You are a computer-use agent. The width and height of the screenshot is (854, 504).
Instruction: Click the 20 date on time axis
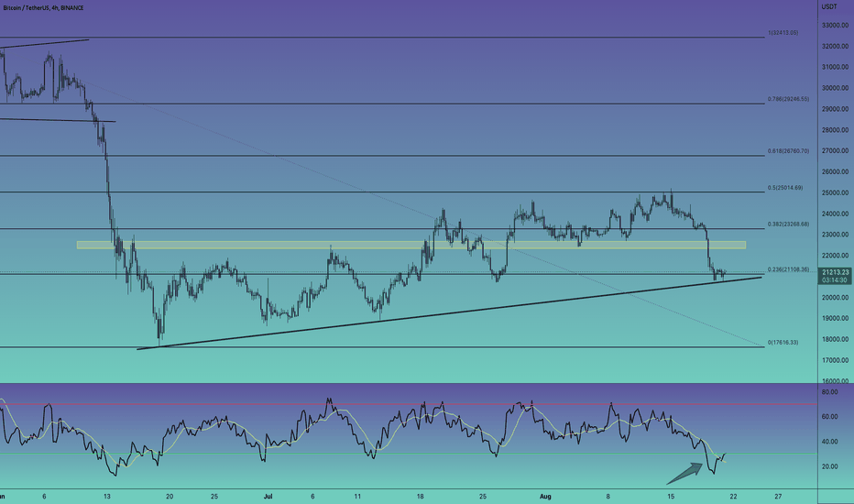click(170, 497)
